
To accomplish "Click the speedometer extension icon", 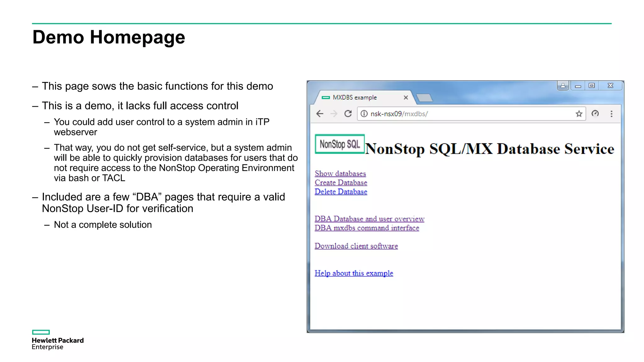I will [x=595, y=113].
